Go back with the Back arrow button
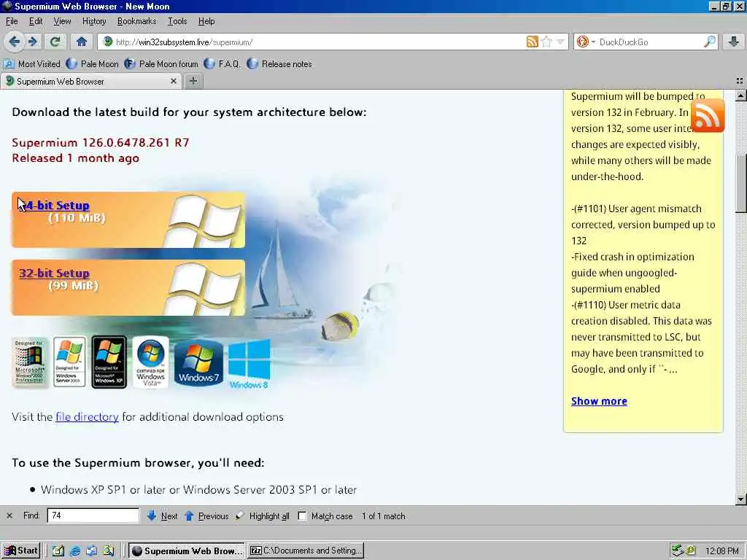This screenshot has height=560, width=747. (x=15, y=42)
